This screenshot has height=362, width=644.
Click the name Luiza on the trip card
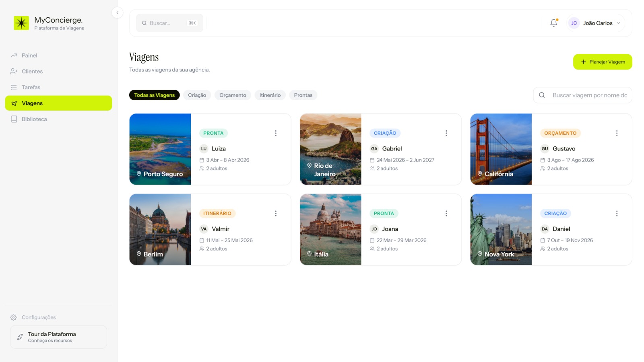click(219, 149)
